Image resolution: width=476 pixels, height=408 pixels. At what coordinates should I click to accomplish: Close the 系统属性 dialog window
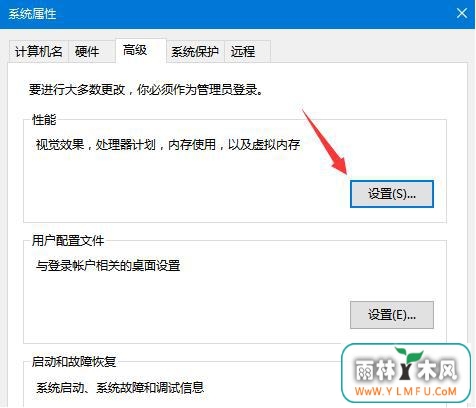[462, 14]
